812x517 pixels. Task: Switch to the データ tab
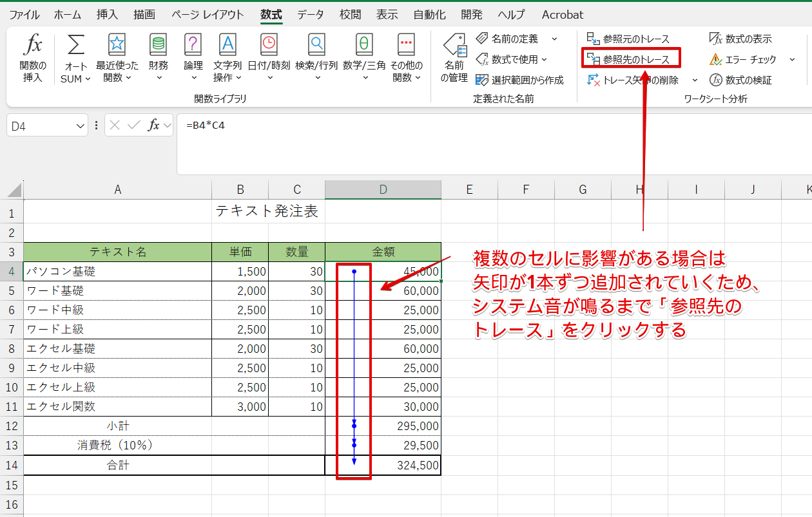(311, 14)
